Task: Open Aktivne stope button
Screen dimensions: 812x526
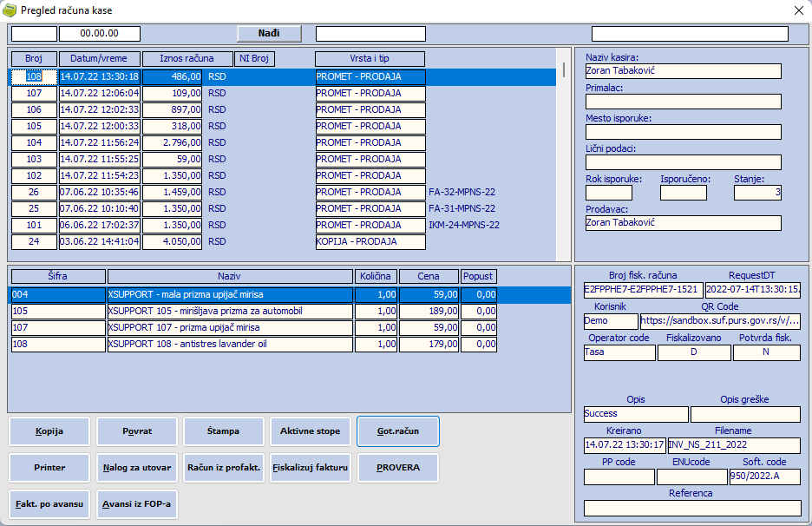Action: (311, 431)
